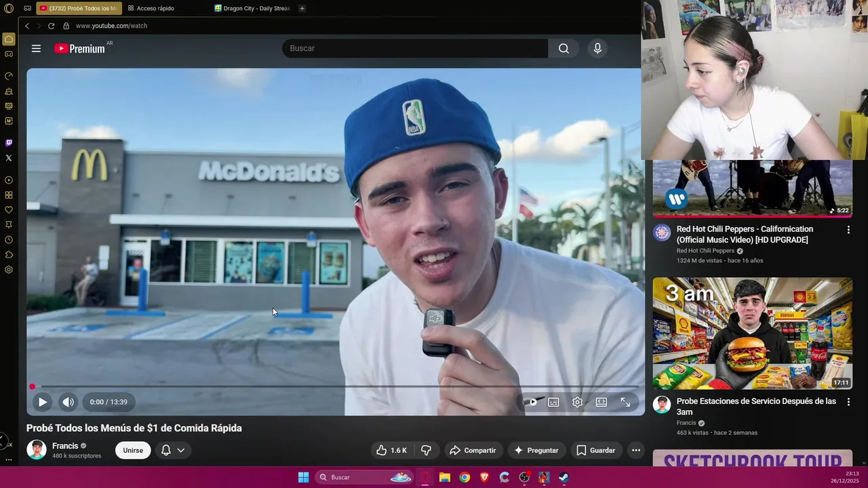Open Red Hot Chili Peppers Californication title
Screen dimensions: 868x488
click(x=745, y=235)
